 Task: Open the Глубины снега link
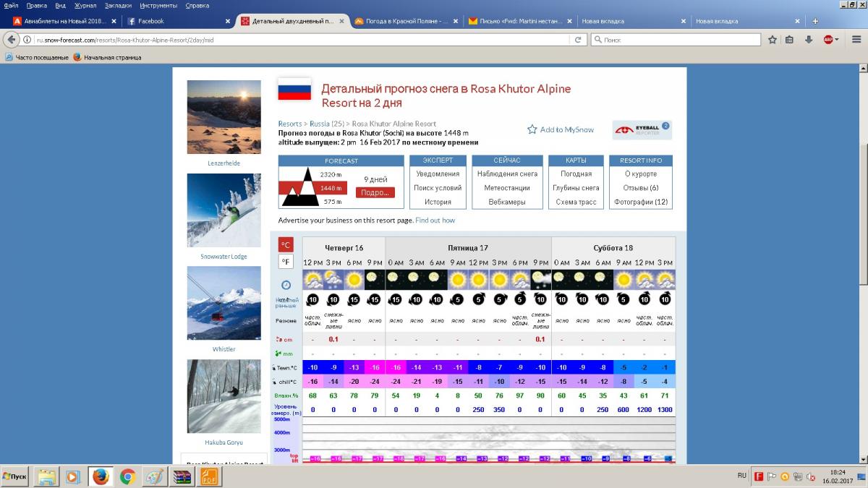point(576,188)
